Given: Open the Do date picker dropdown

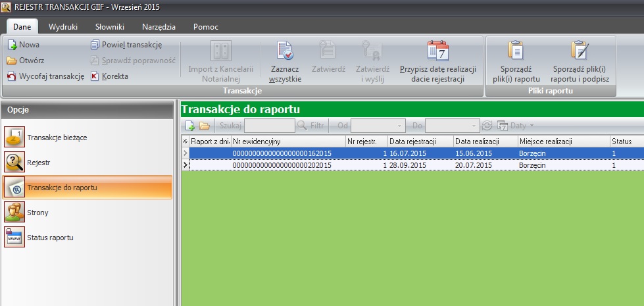Looking at the screenshot, I should [x=474, y=126].
